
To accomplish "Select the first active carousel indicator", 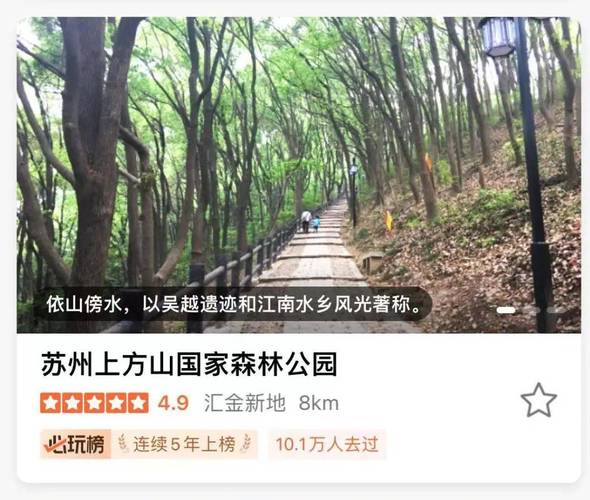I will click(x=506, y=310).
